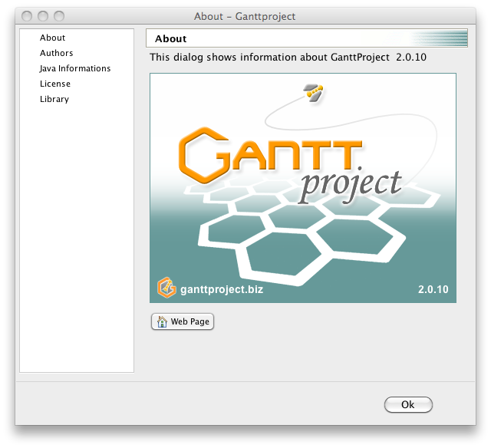This screenshot has width=491, height=448.
Task: Select the About item in the sidebar
Action: (52, 38)
